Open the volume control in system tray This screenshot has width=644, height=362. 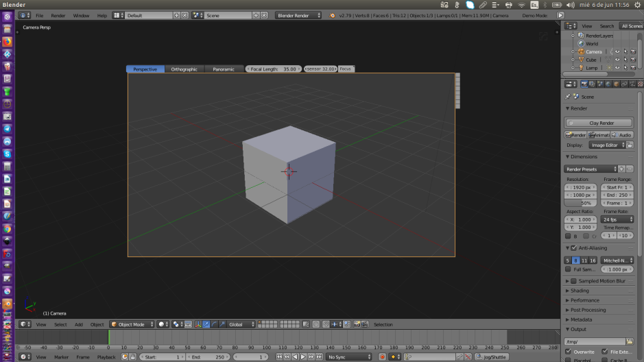point(571,5)
